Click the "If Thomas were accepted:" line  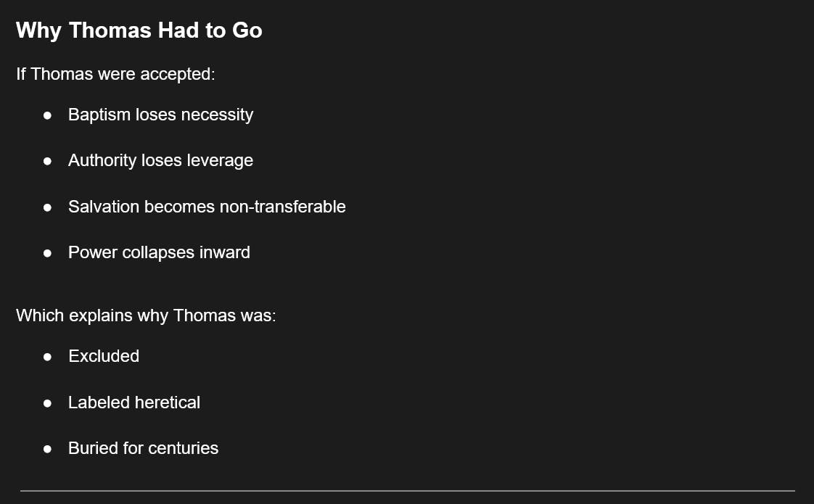tap(115, 74)
